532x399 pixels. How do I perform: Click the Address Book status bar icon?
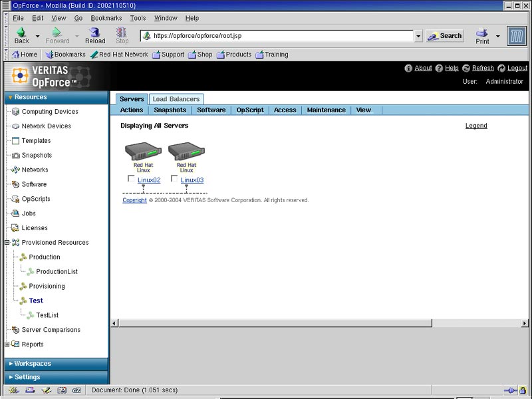pos(62,390)
